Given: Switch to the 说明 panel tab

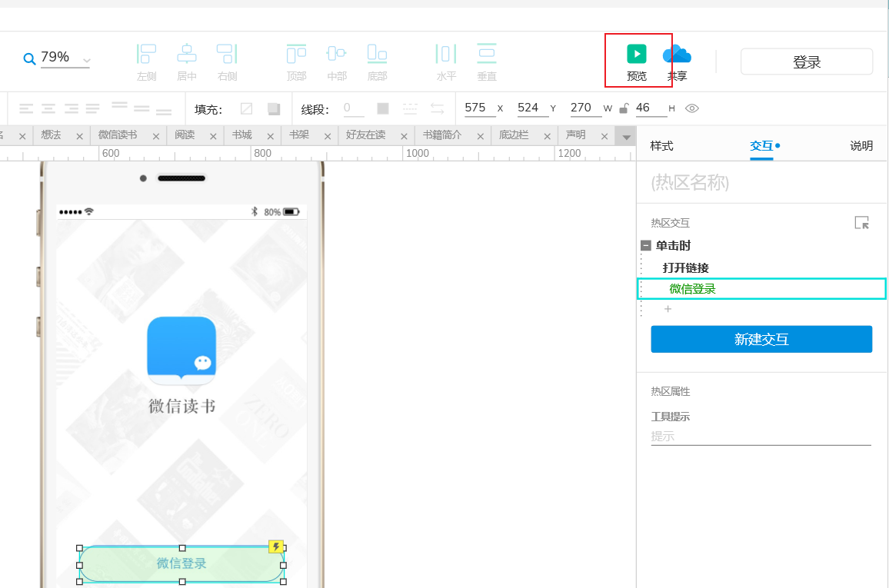Looking at the screenshot, I should tap(861, 145).
